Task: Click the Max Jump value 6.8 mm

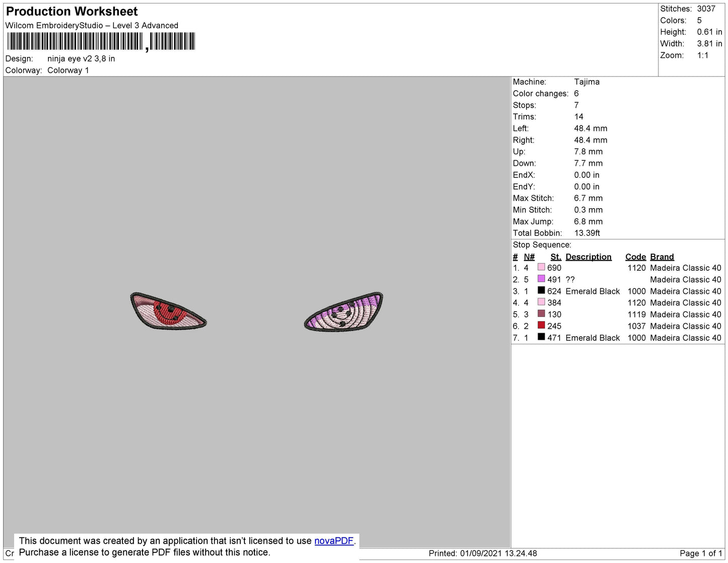Action: pos(588,221)
